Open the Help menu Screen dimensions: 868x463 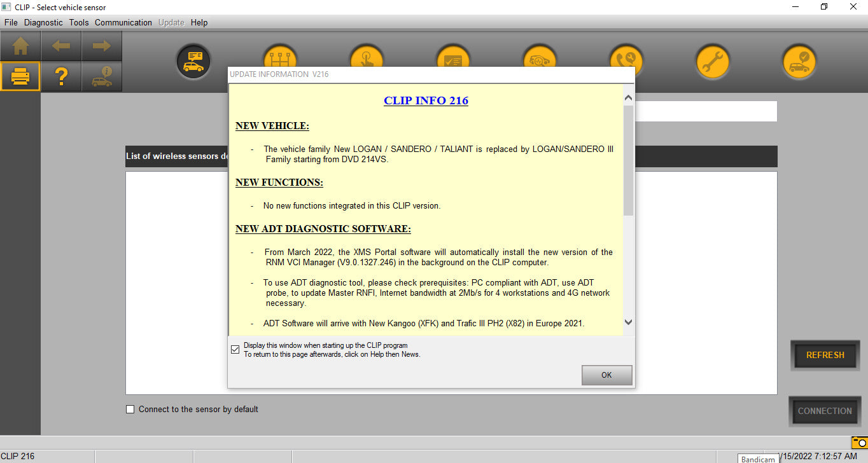199,22
